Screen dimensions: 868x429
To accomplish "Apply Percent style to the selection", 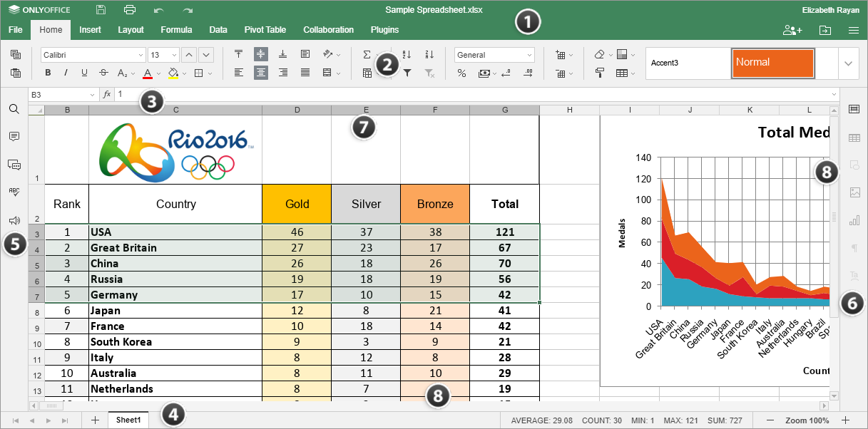I will (462, 73).
